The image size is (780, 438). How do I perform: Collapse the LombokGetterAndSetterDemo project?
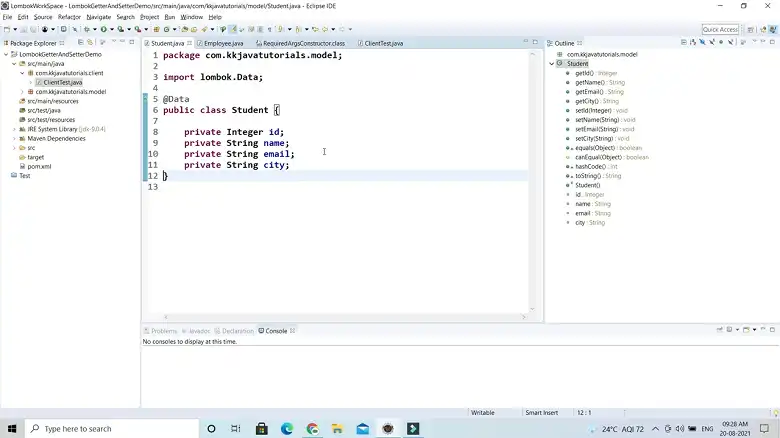coord(6,54)
